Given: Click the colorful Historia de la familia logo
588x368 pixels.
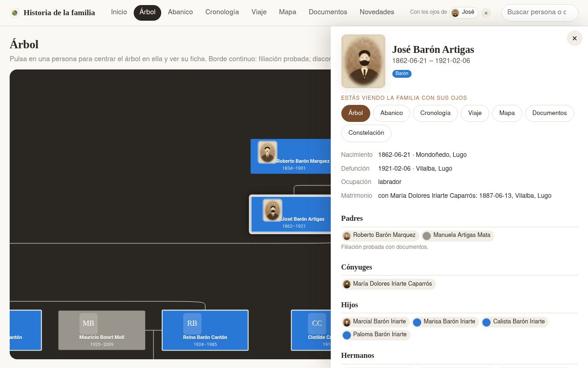Looking at the screenshot, I should point(15,13).
